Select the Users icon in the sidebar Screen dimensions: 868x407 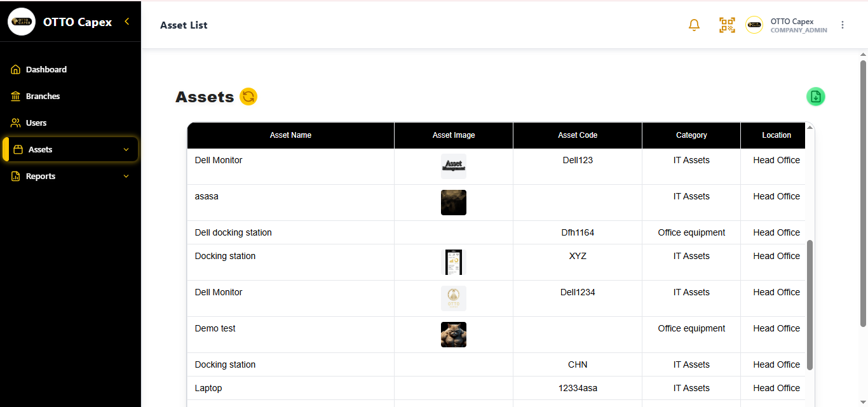(x=15, y=123)
